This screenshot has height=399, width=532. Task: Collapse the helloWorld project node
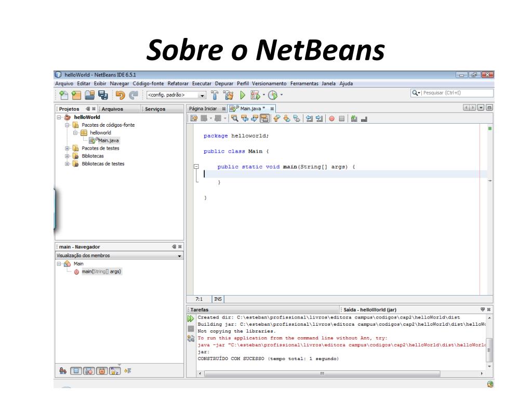pos(59,117)
